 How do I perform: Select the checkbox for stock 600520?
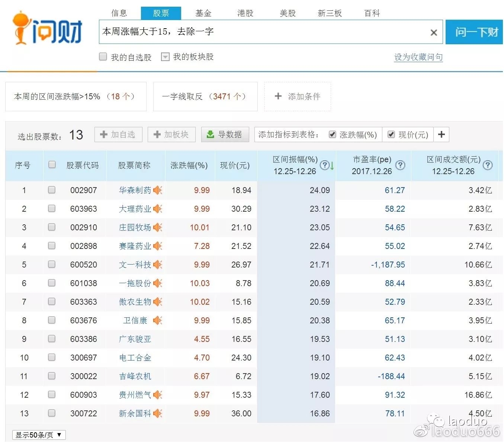point(52,264)
